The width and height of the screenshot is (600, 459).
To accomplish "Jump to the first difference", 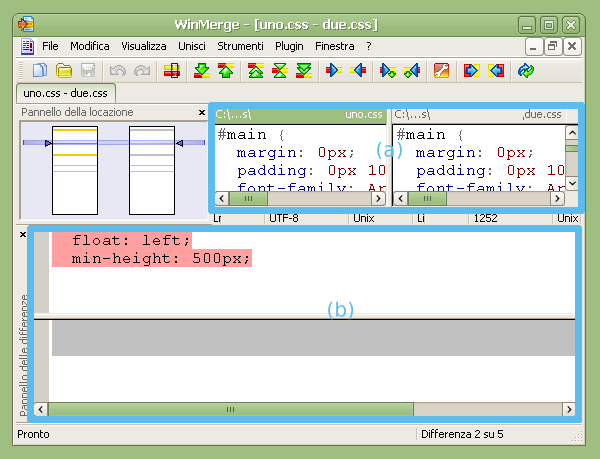I will point(256,70).
